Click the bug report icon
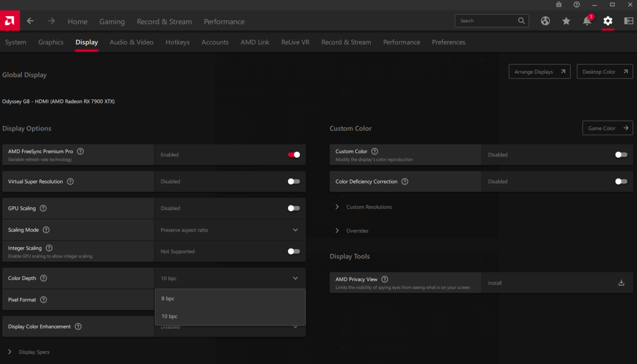The height and width of the screenshot is (364, 637). [559, 4]
